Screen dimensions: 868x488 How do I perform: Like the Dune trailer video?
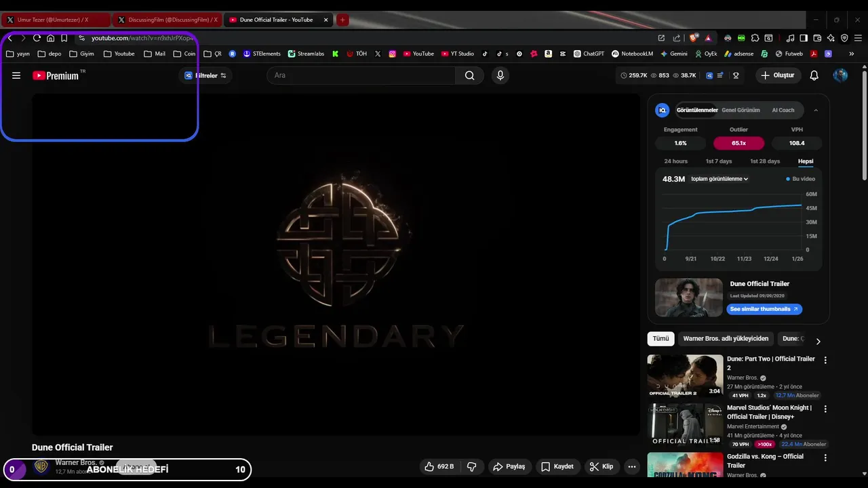tap(439, 466)
